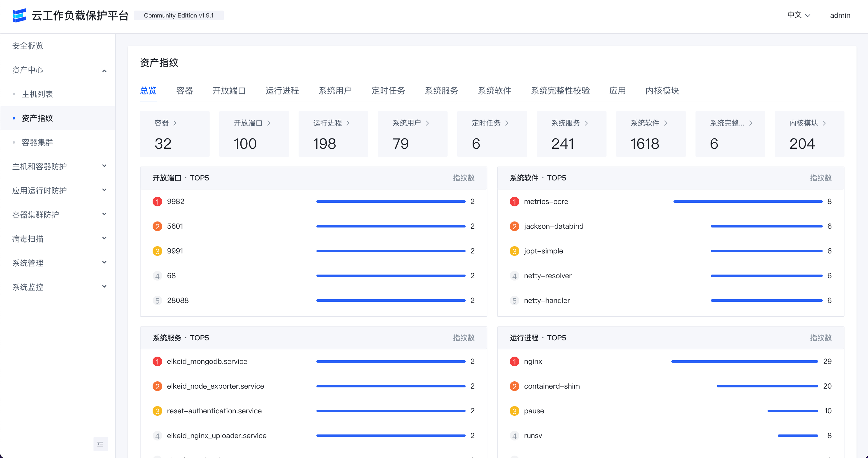Open the 运行进程 count card showing 198
This screenshot has width=868, height=458.
pos(333,134)
